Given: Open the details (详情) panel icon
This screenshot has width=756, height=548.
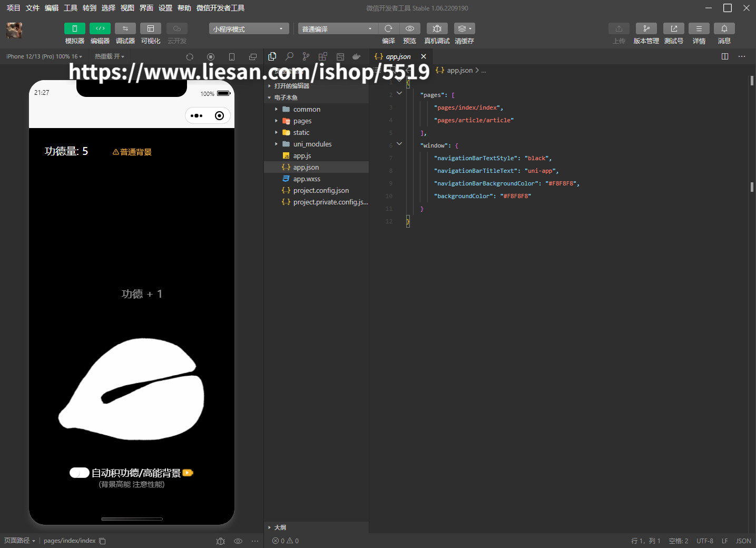Looking at the screenshot, I should pos(699,28).
